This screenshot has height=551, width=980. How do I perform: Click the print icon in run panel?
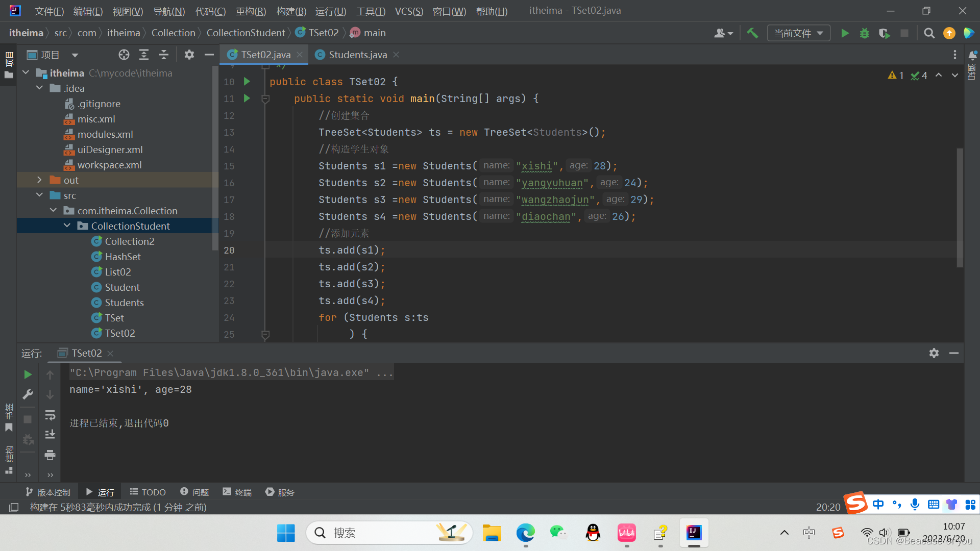coord(50,455)
